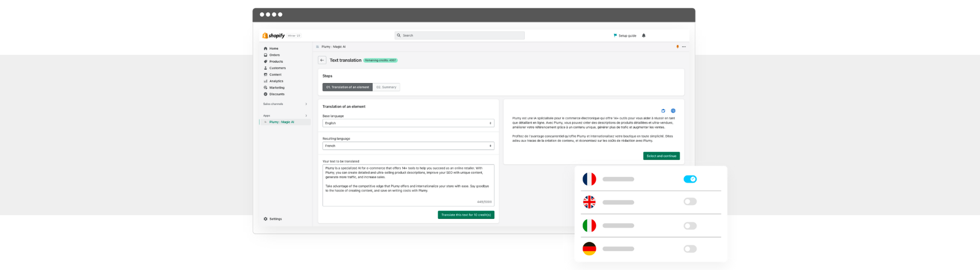This screenshot has width=980, height=270.
Task: Click the Settings gear icon
Action: [266, 219]
